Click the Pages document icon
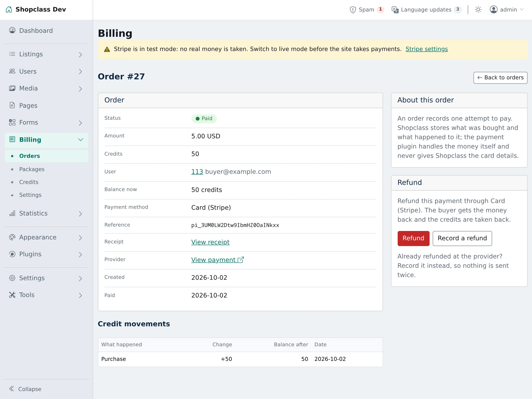The width and height of the screenshot is (532, 399). pyautogui.click(x=12, y=105)
